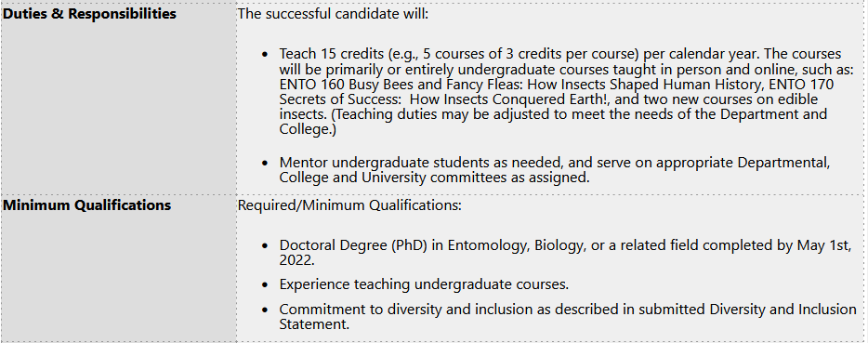Screen dimensions: 868x343
Task: Click the bullet dot before 'Teach 15 credits'
Action: pos(266,54)
